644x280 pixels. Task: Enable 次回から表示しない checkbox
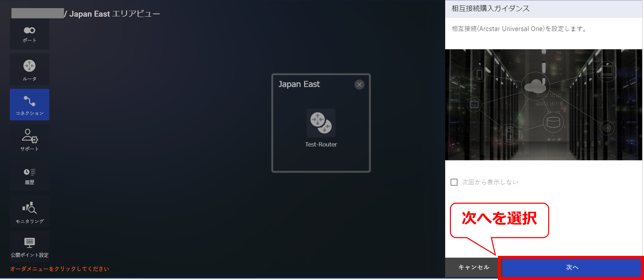coord(454,182)
